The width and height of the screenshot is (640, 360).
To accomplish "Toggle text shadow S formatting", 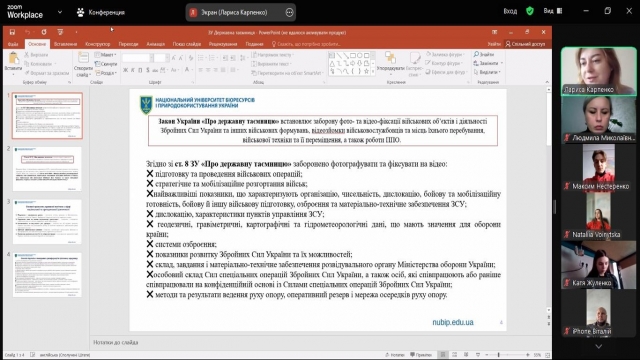I will pos(147,70).
